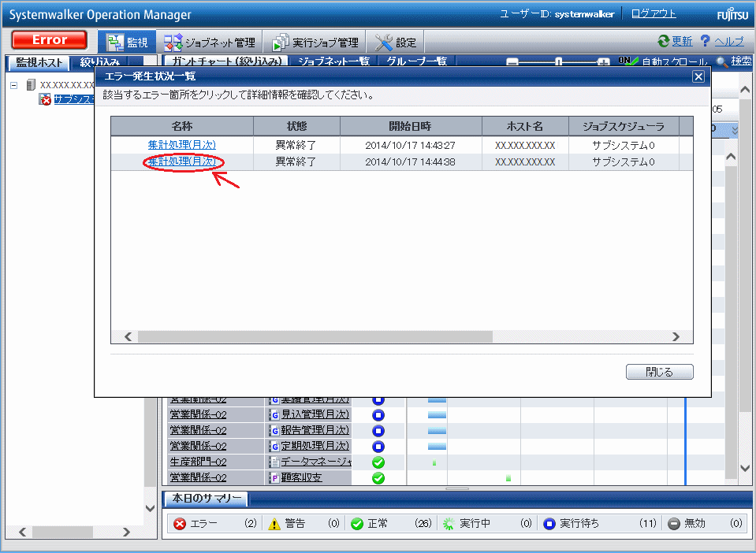Click the left panel's scroll-right arrow

(126, 532)
